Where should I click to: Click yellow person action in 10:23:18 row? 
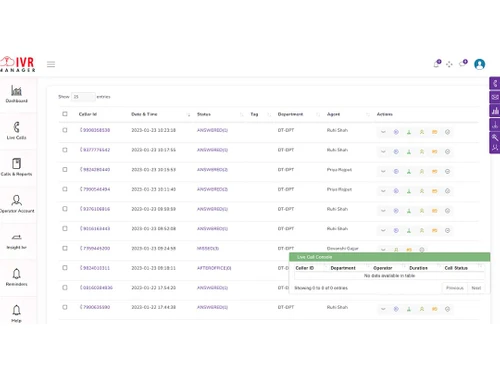(422, 132)
